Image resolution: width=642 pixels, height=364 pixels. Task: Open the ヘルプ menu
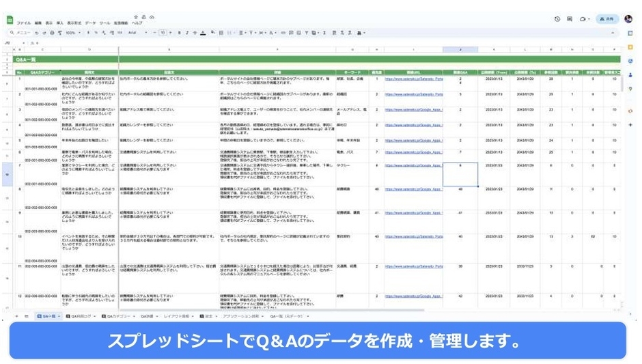pyautogui.click(x=137, y=23)
